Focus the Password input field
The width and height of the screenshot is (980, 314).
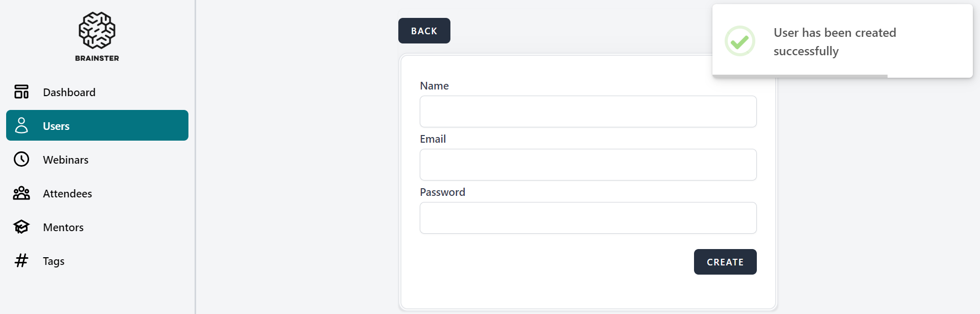click(588, 218)
